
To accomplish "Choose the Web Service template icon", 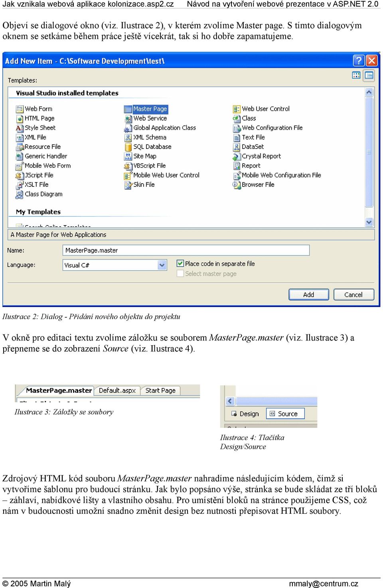I will click(x=128, y=119).
